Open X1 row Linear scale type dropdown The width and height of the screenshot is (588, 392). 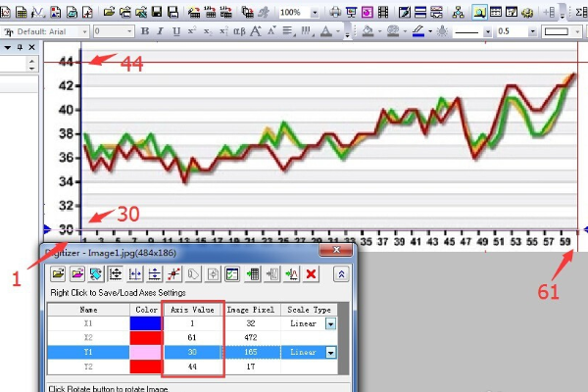pos(330,323)
